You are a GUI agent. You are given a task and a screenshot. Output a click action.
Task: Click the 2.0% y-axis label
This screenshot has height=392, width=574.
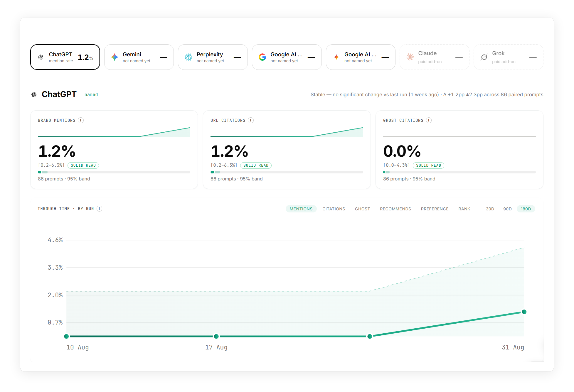tap(55, 295)
